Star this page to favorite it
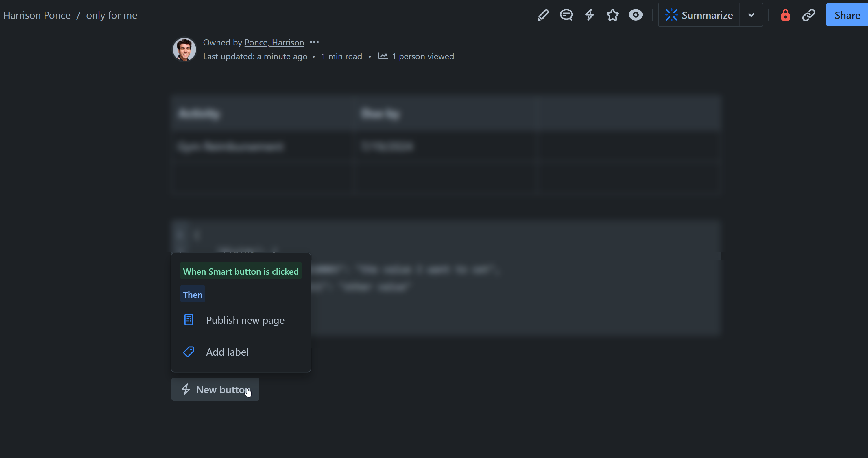Image resolution: width=868 pixels, height=458 pixels. (612, 15)
